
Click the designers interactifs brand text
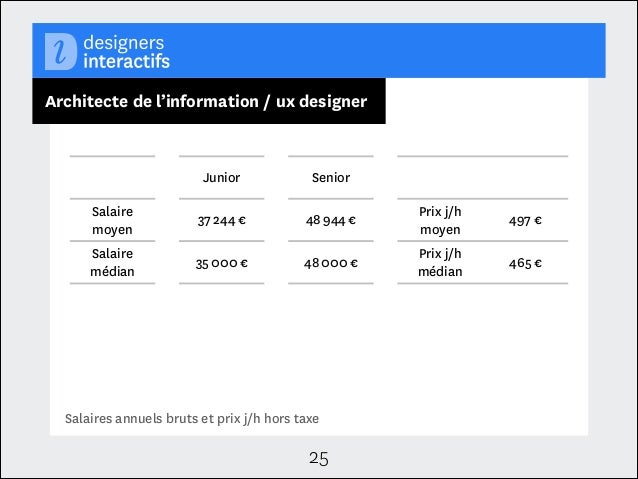(x=127, y=52)
